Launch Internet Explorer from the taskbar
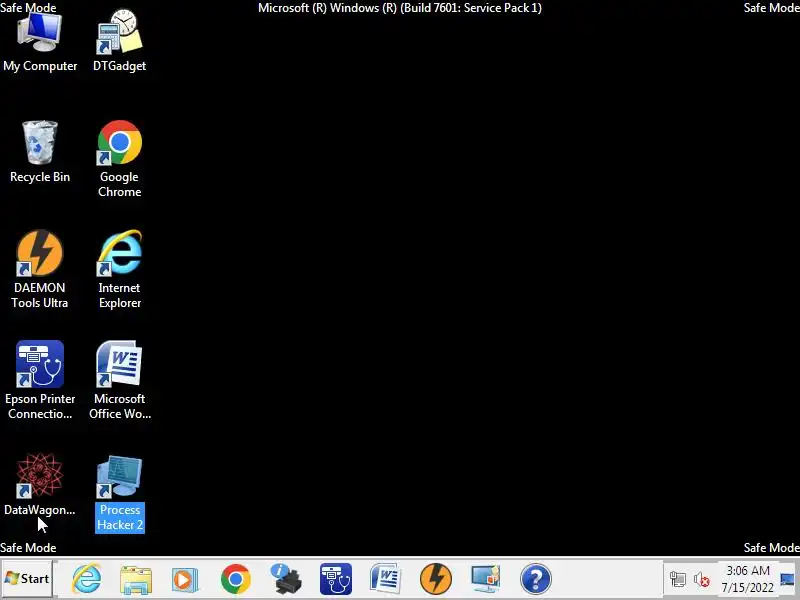 pos(86,579)
